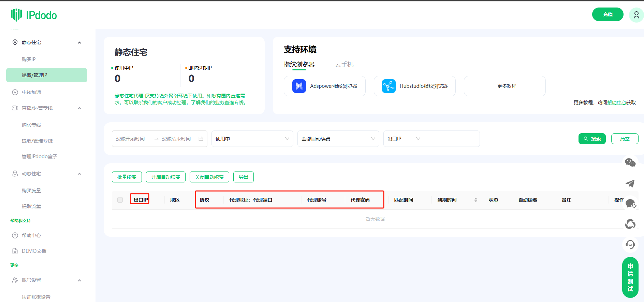Viewport: 644px width, 302px height.
Task: Click the calendar icon in date range field
Action: point(201,139)
